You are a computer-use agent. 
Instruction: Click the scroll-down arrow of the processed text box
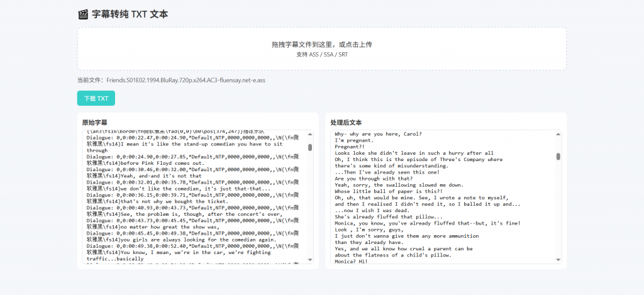click(558, 260)
